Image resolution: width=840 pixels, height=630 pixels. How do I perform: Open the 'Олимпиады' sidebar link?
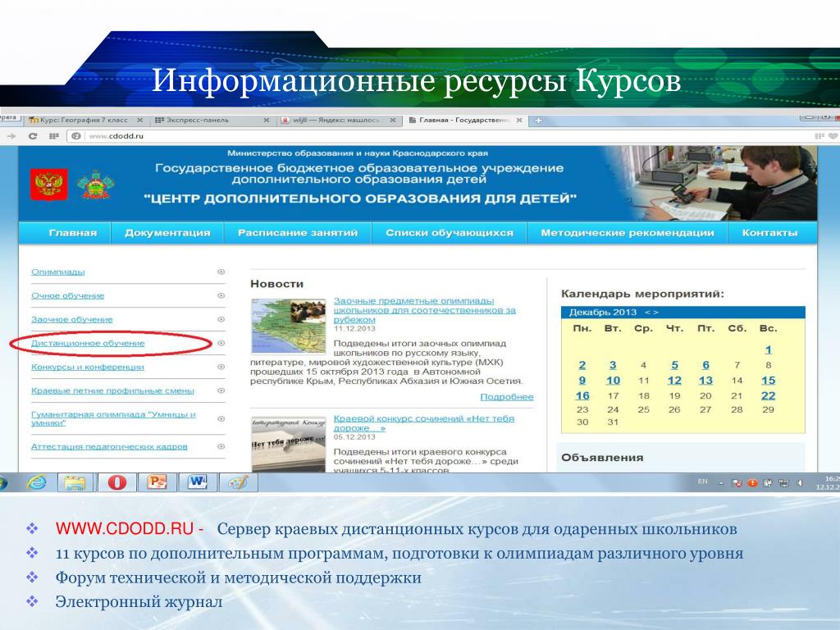coord(58,272)
